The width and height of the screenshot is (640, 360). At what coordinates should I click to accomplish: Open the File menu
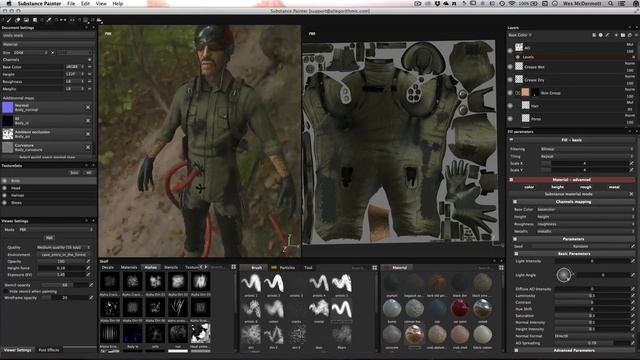click(71, 3)
